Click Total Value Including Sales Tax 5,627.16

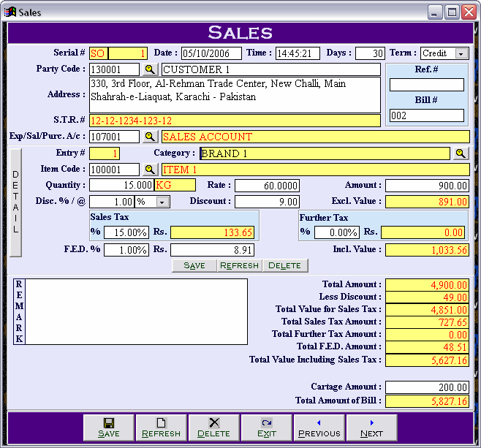point(427,360)
